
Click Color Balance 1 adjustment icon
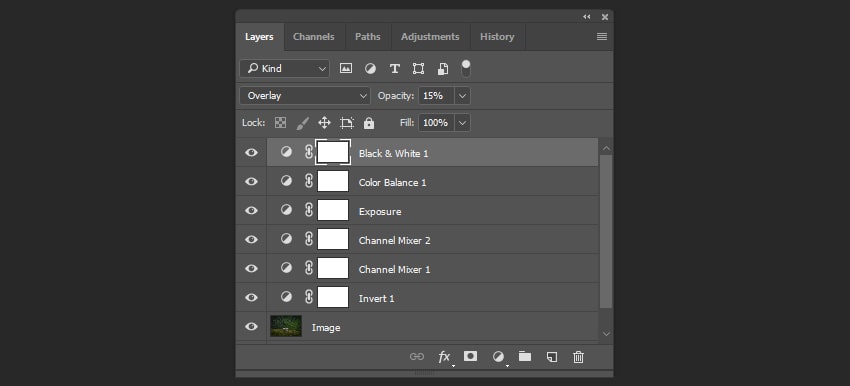(x=286, y=181)
